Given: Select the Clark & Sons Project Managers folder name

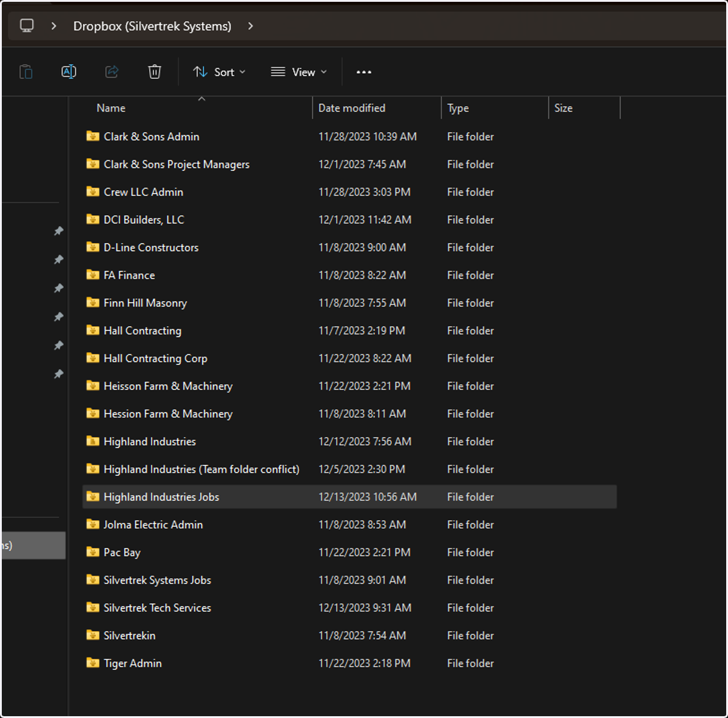Looking at the screenshot, I should (x=177, y=164).
